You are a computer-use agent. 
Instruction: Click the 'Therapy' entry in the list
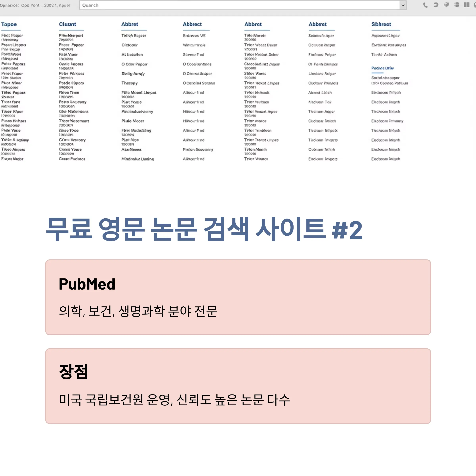click(x=129, y=83)
